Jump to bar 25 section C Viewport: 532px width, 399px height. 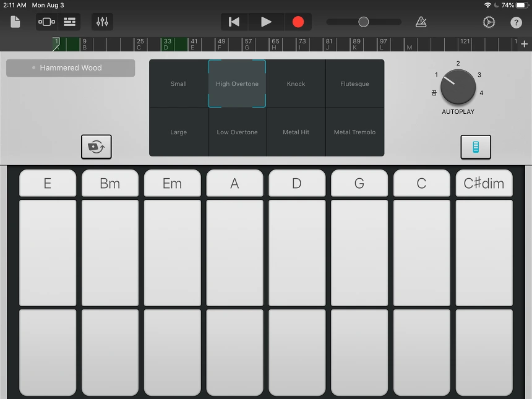point(140,44)
